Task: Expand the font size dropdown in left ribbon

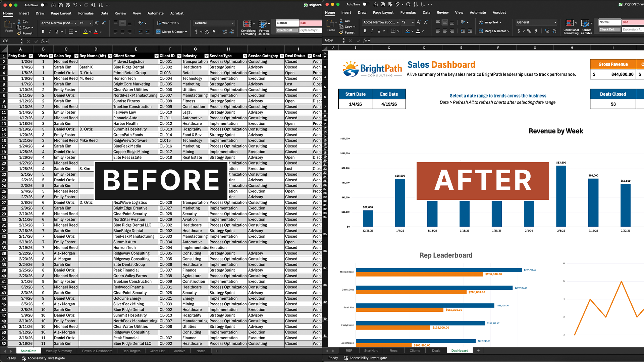Action: 91,23
